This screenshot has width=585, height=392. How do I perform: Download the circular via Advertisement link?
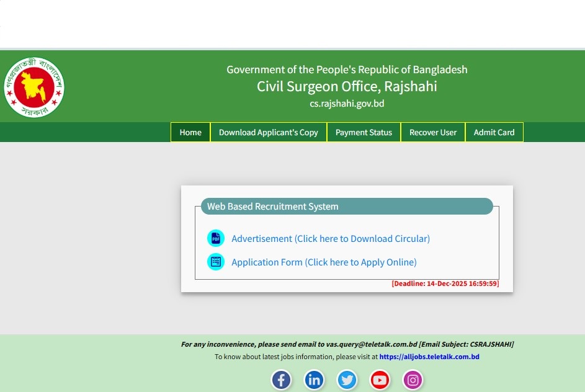330,239
